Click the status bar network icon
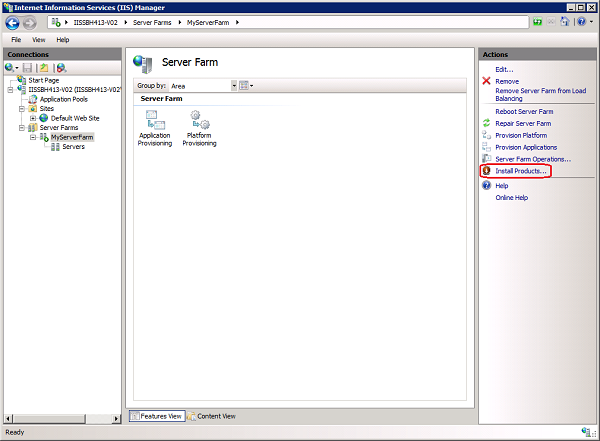The image size is (600, 441). [586, 432]
